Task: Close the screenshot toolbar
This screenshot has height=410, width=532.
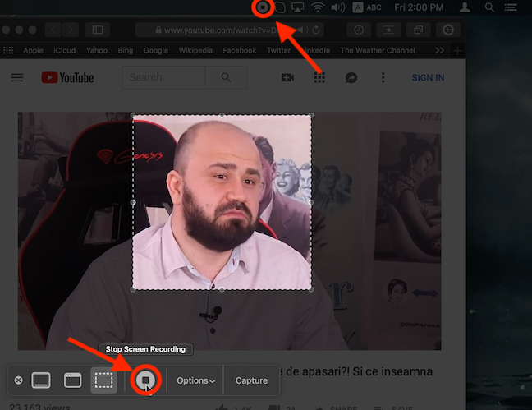Action: (x=19, y=380)
